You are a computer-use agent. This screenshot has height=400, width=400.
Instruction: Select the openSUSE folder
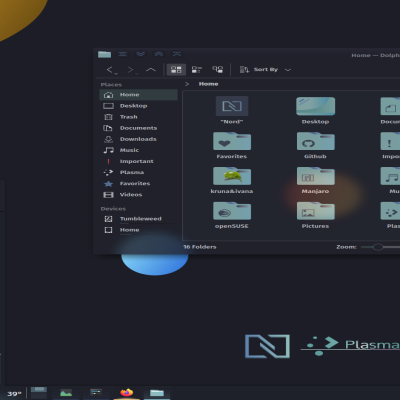click(232, 215)
